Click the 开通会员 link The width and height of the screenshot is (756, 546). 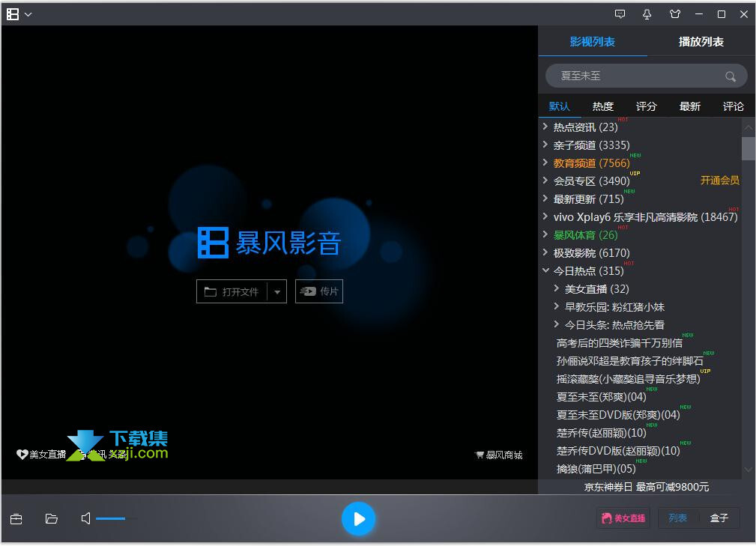pos(719,181)
